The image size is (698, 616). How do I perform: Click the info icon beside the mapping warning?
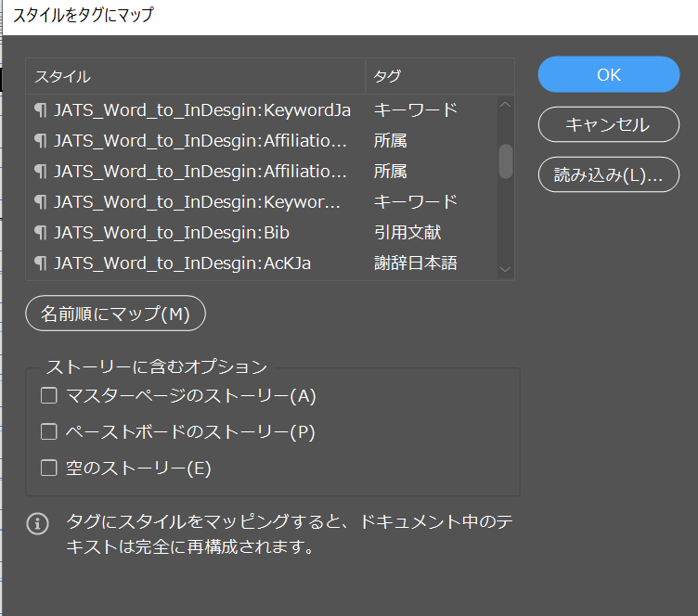(x=37, y=524)
